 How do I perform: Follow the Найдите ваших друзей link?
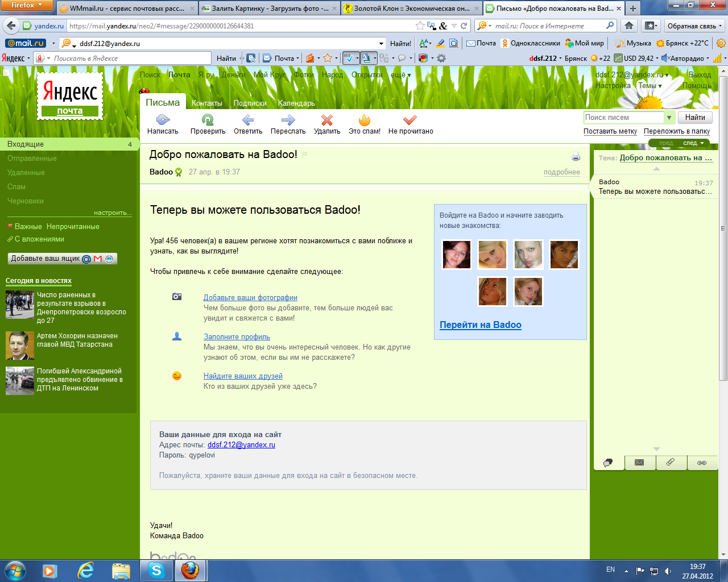point(243,376)
